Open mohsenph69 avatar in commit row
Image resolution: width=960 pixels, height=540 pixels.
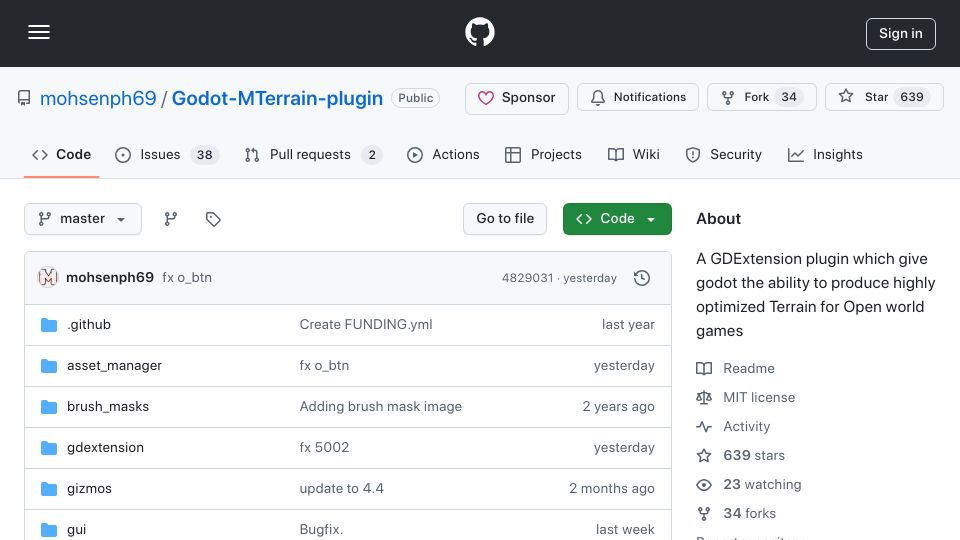(48, 277)
